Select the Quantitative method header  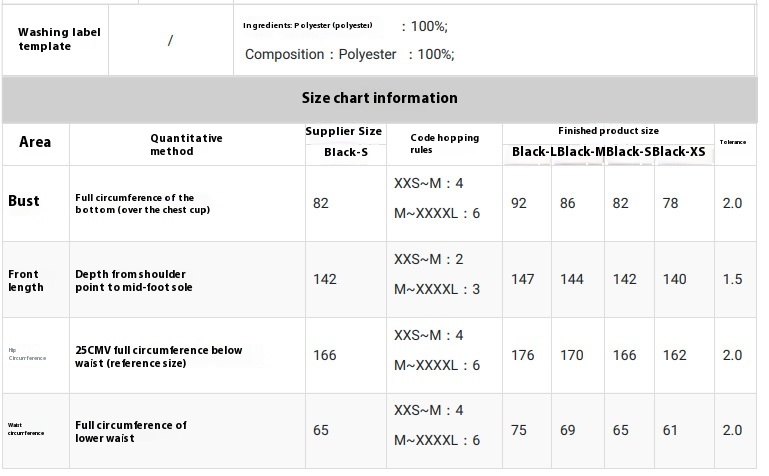186,145
